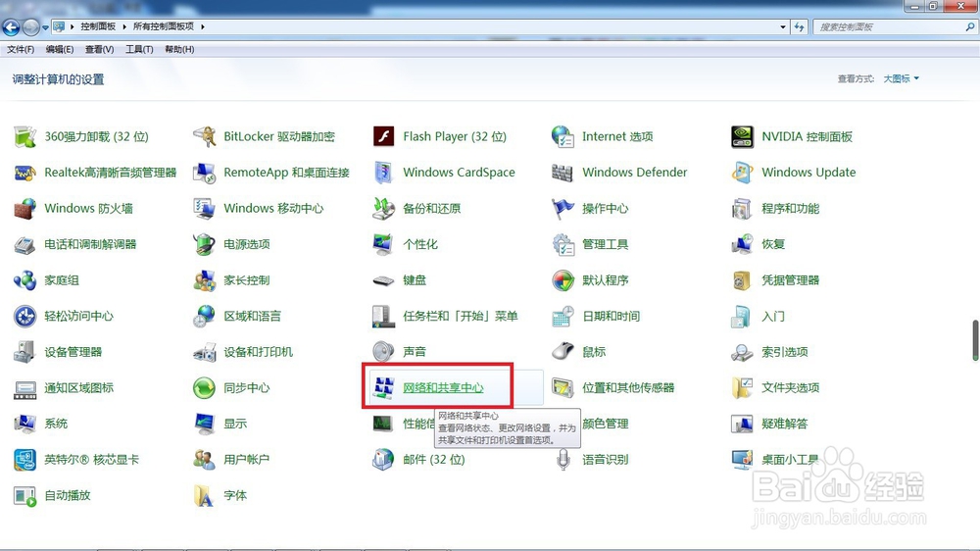Expand the address bar history dropdown

tap(782, 26)
